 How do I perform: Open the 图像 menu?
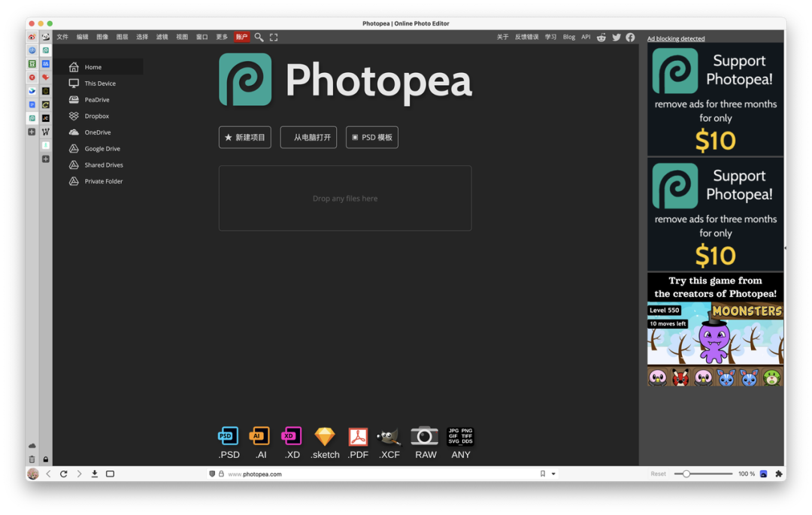[102, 38]
